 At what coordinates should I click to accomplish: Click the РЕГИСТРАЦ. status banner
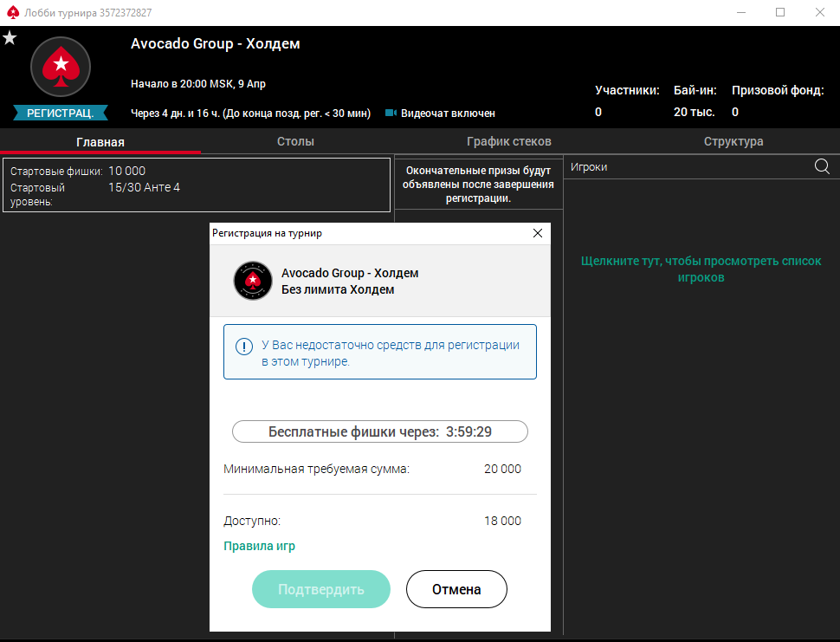[x=61, y=113]
